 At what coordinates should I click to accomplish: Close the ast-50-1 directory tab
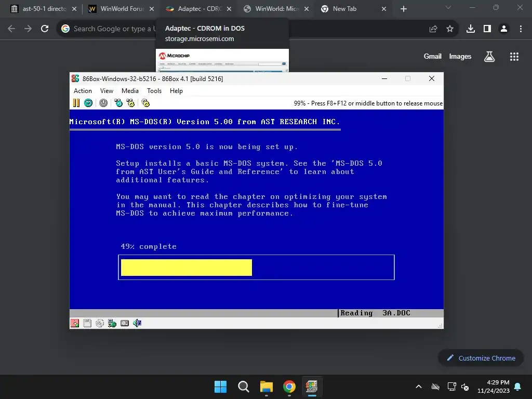tap(74, 9)
